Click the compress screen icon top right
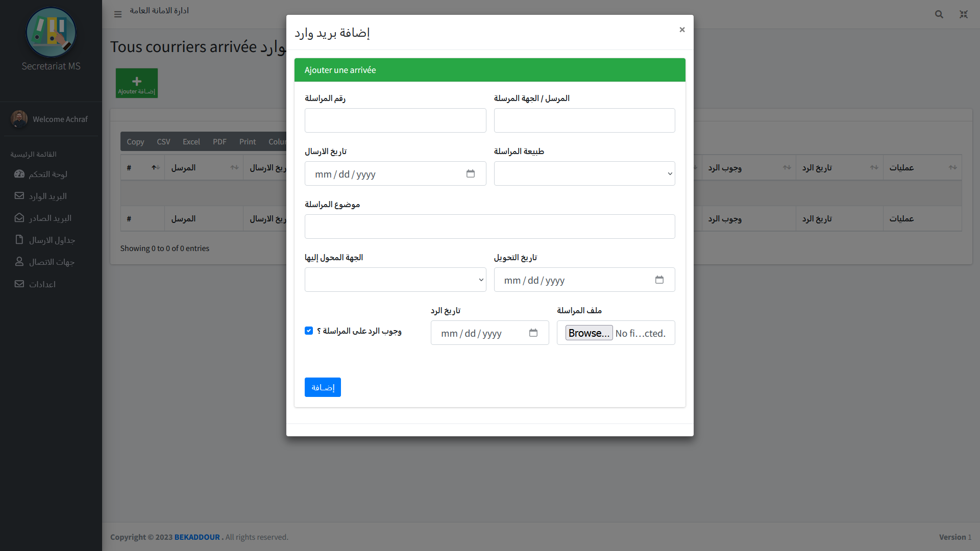The height and width of the screenshot is (551, 980). [x=964, y=14]
